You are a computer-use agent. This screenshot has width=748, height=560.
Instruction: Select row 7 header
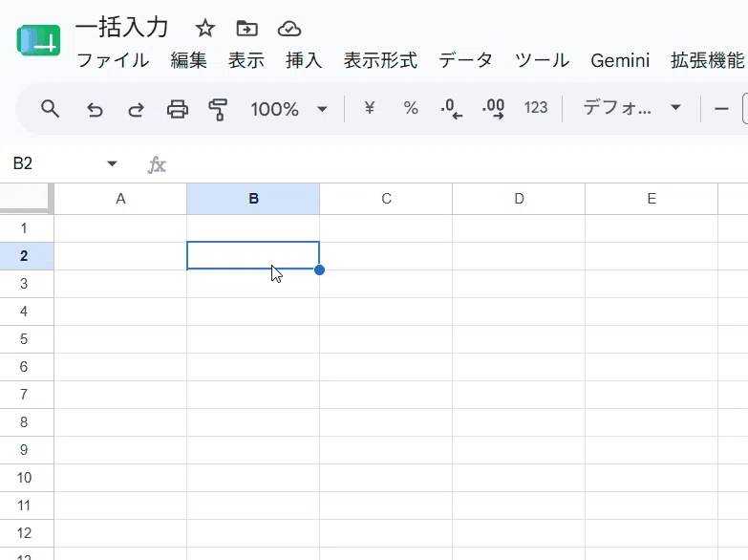pos(27,395)
